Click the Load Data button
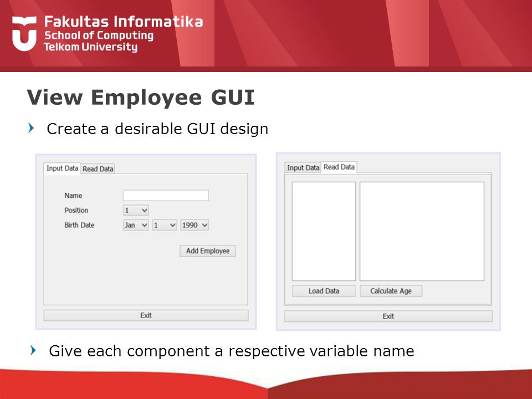The height and width of the screenshot is (399, 532). [x=324, y=291]
